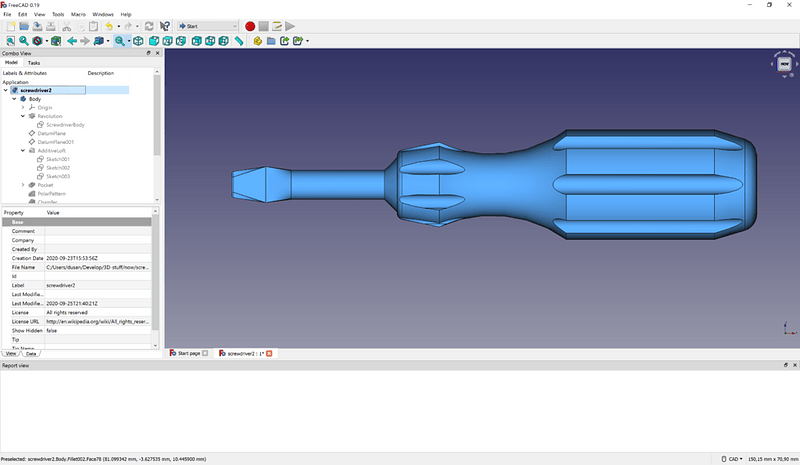Create a new document with the New icon
800x465 pixels.
(10, 26)
